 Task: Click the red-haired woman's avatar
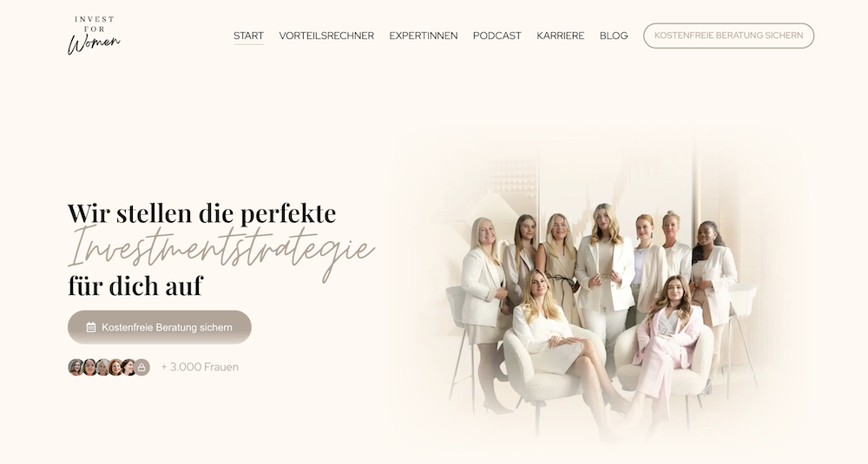(115, 367)
